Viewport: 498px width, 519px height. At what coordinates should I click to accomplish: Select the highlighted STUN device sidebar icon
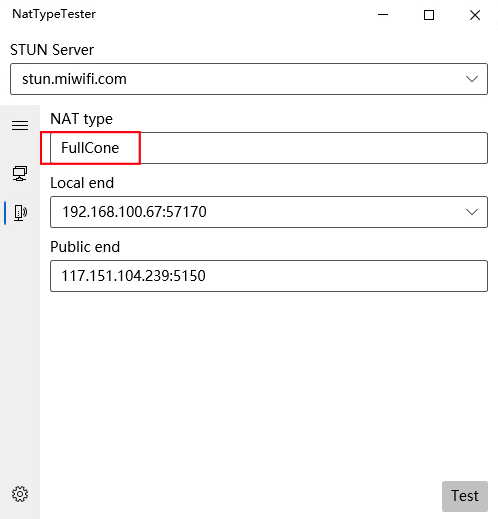point(20,212)
